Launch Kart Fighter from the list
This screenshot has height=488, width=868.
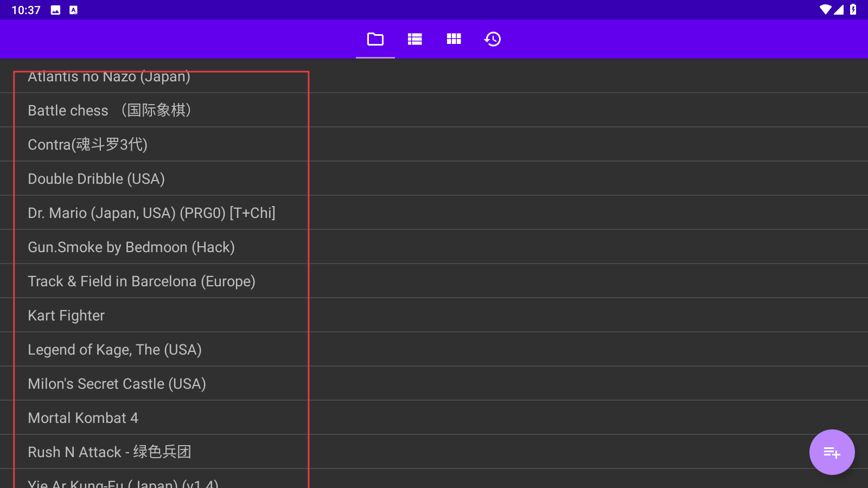66,316
